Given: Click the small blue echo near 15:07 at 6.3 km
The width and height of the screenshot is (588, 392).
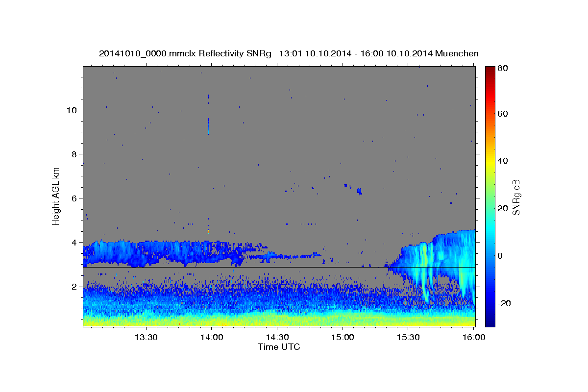Looking at the screenshot, I should pyautogui.click(x=360, y=191).
